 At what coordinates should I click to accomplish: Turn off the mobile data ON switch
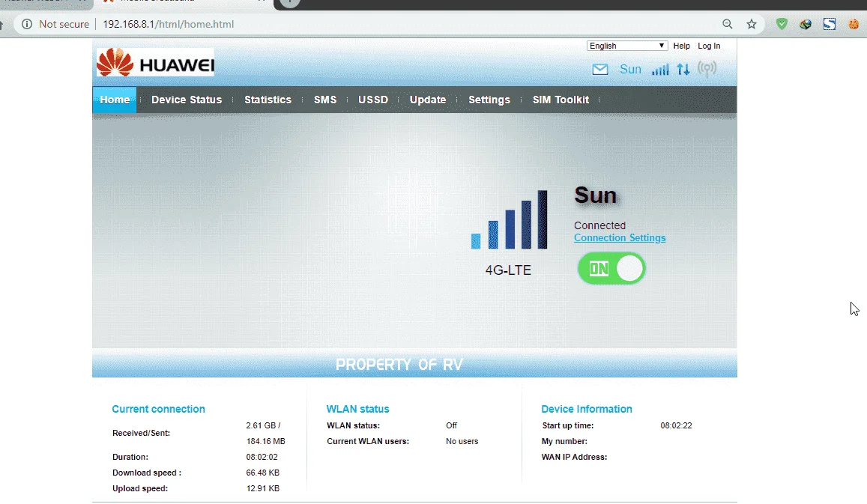(x=611, y=269)
